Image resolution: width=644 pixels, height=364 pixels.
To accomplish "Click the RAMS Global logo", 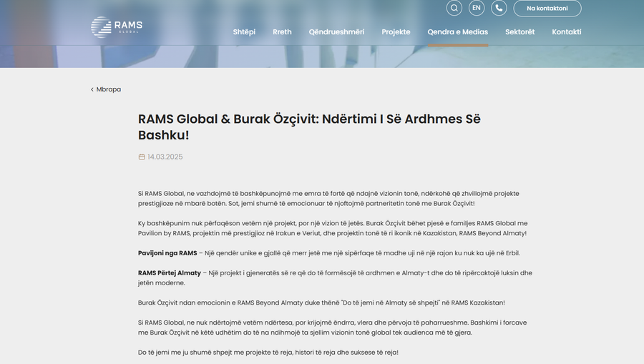I will point(117,27).
